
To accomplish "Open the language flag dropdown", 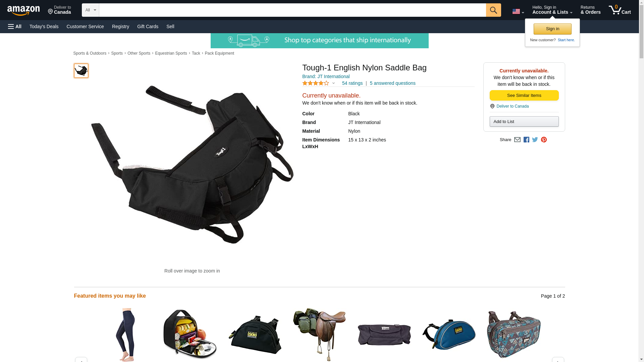I will pos(518,12).
